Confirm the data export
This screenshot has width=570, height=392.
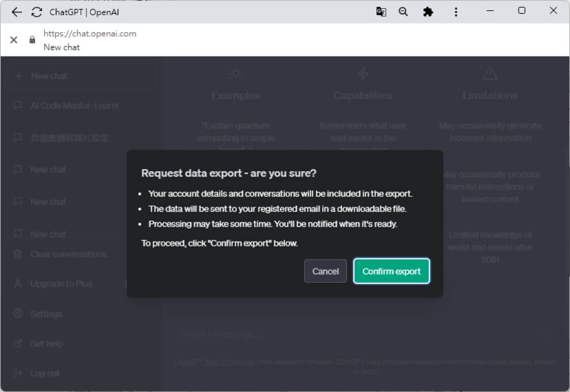[x=391, y=271]
